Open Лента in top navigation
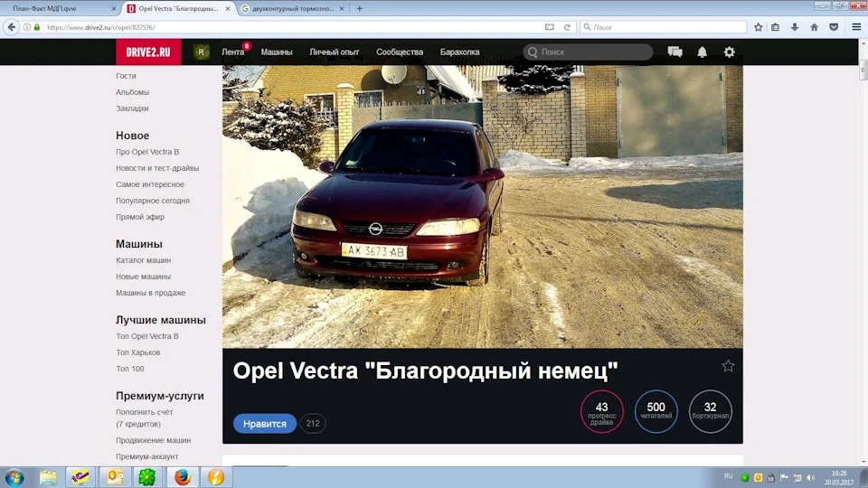Image resolution: width=868 pixels, height=488 pixels. click(x=232, y=52)
